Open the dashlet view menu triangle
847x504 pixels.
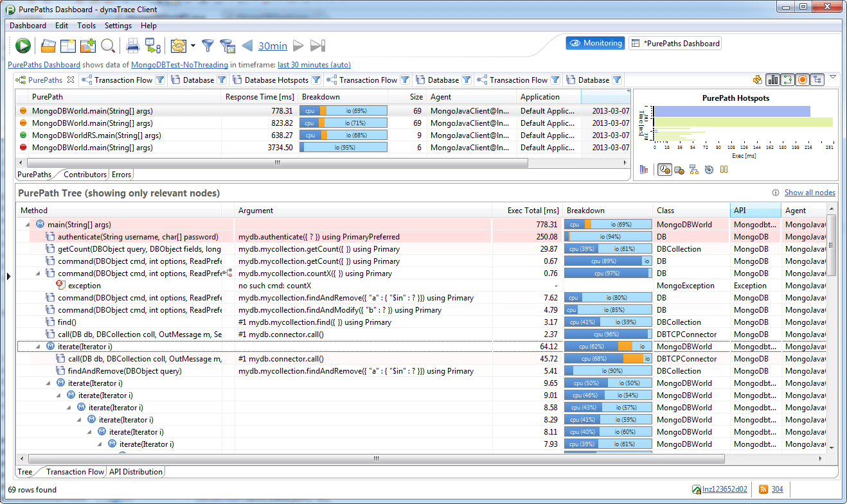[833, 77]
